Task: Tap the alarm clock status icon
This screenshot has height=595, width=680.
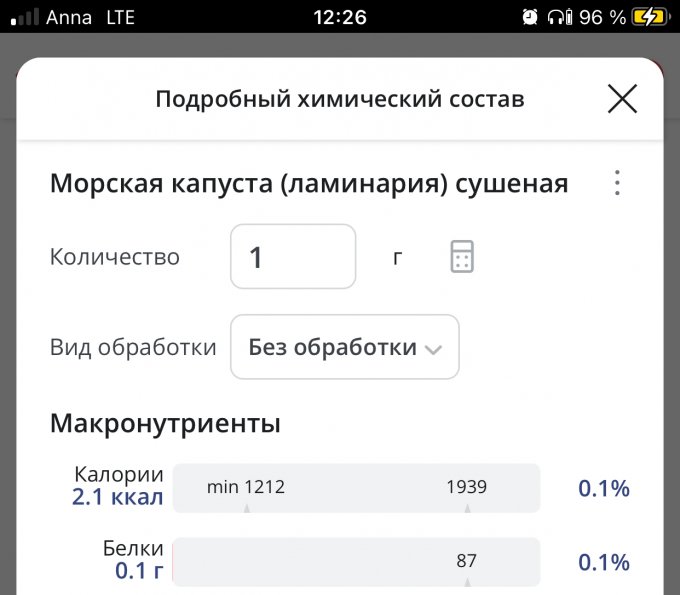Action: pos(530,17)
